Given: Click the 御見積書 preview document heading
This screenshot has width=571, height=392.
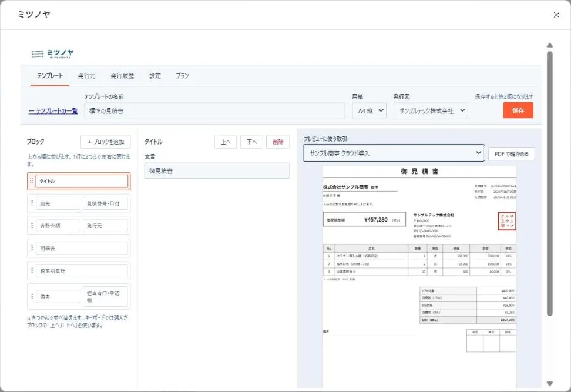Looking at the screenshot, I should point(419,171).
